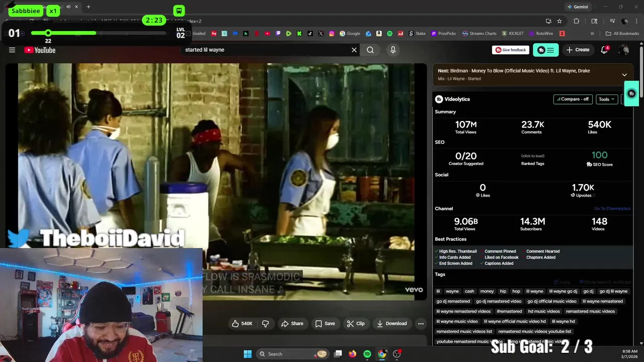644x362 pixels.
Task: Click the 'hd music videos' tag
Action: 543,311
